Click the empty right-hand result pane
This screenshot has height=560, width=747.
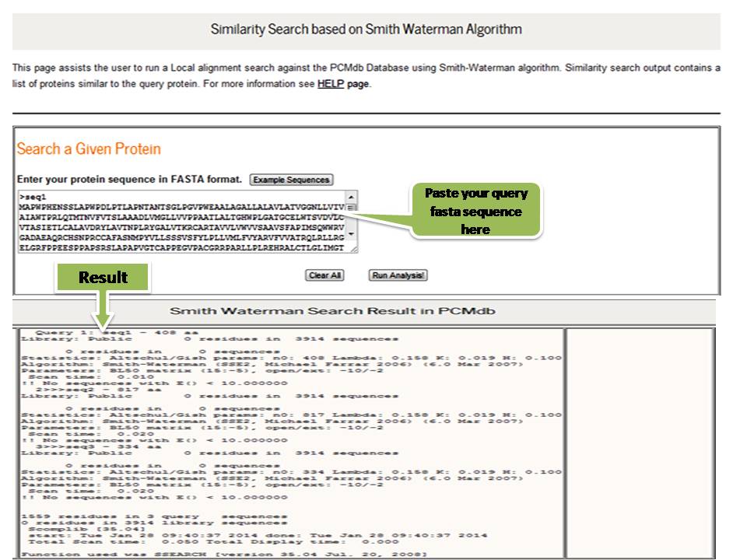(638, 442)
